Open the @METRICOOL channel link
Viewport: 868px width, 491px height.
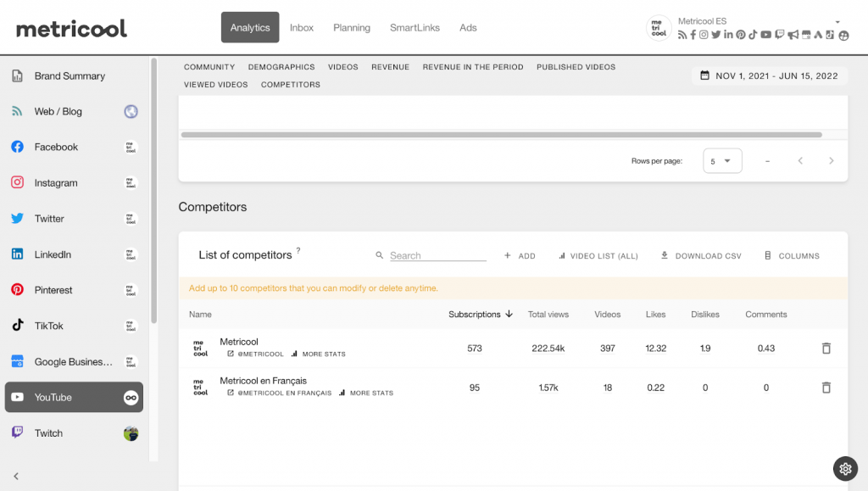[x=255, y=354]
